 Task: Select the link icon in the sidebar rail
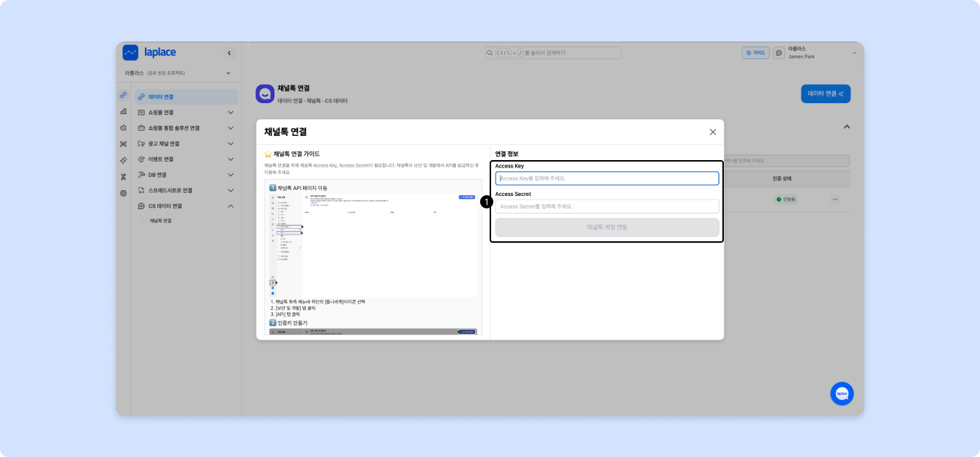124,96
